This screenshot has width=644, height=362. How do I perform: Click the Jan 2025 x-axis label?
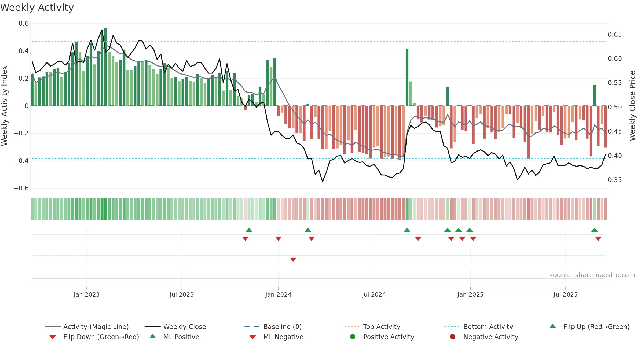(470, 295)
